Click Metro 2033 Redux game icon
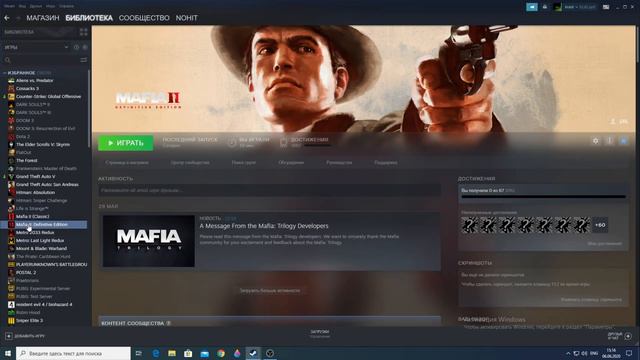640x360 pixels. pos(11,233)
